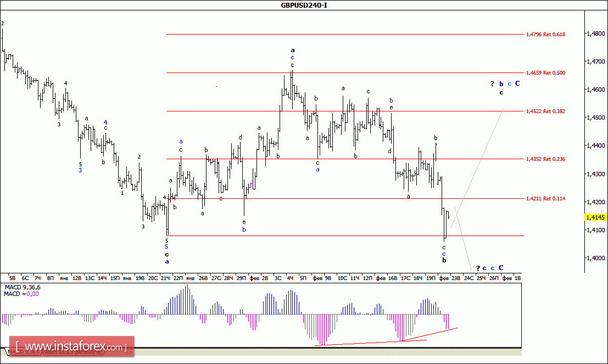Click the 1,4700 price axis label
This screenshot has height=364, width=608.
(x=595, y=61)
